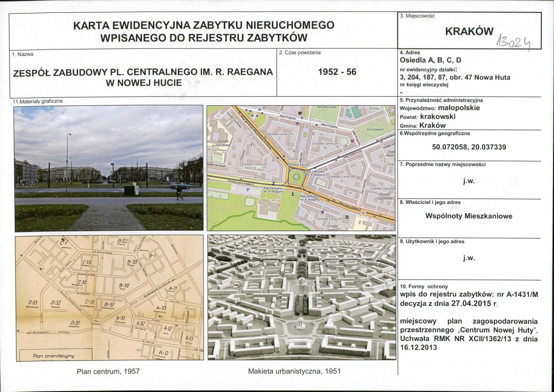Click the heading '5. Przynależność administracyjna'
This screenshot has height=392, width=554.
[441, 100]
